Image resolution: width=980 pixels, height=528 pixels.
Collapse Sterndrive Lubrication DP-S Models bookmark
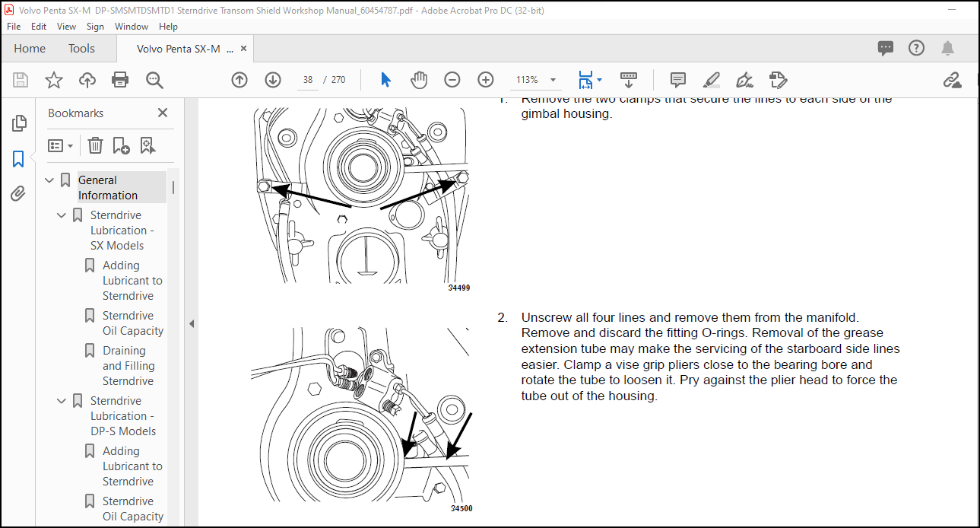coord(62,401)
